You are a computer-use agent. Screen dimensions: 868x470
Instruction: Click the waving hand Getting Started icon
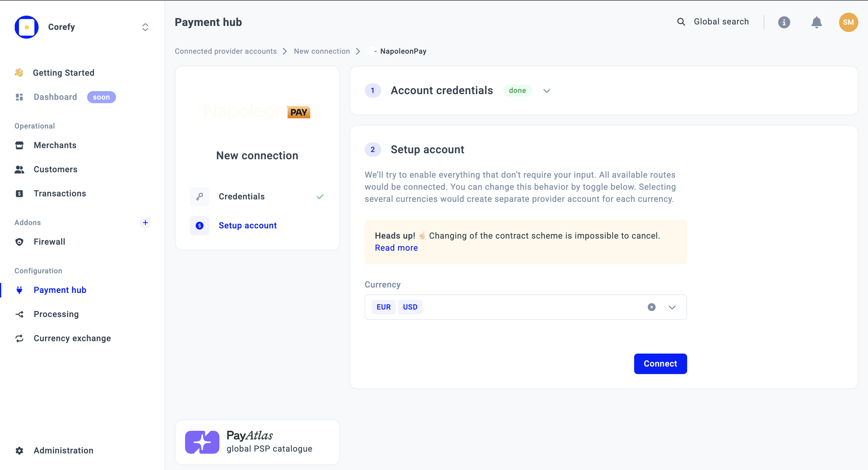click(x=19, y=72)
